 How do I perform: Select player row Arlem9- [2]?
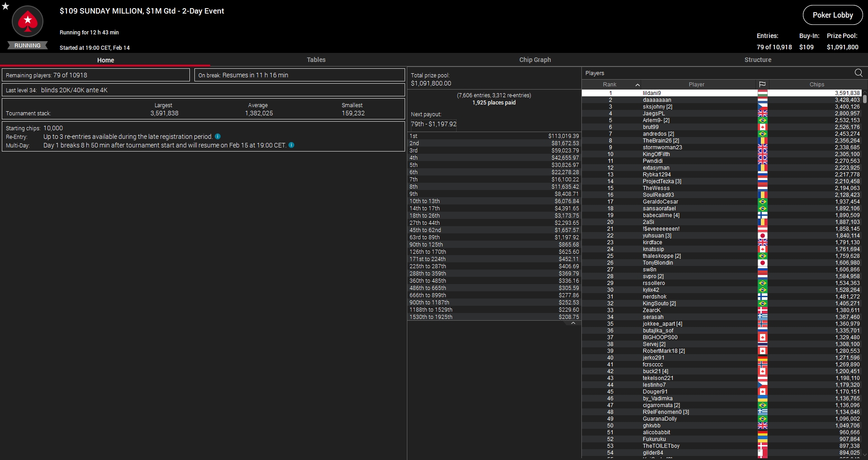click(722, 120)
